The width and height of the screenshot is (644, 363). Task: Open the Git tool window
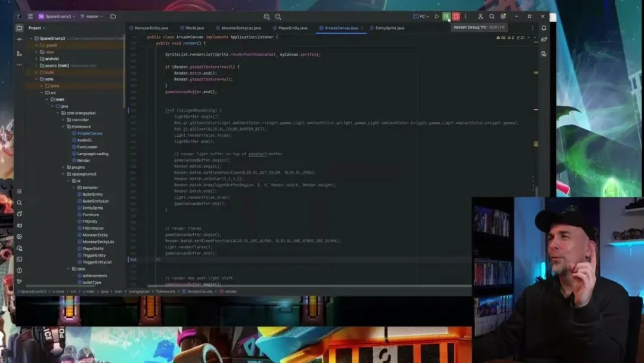coord(19,282)
